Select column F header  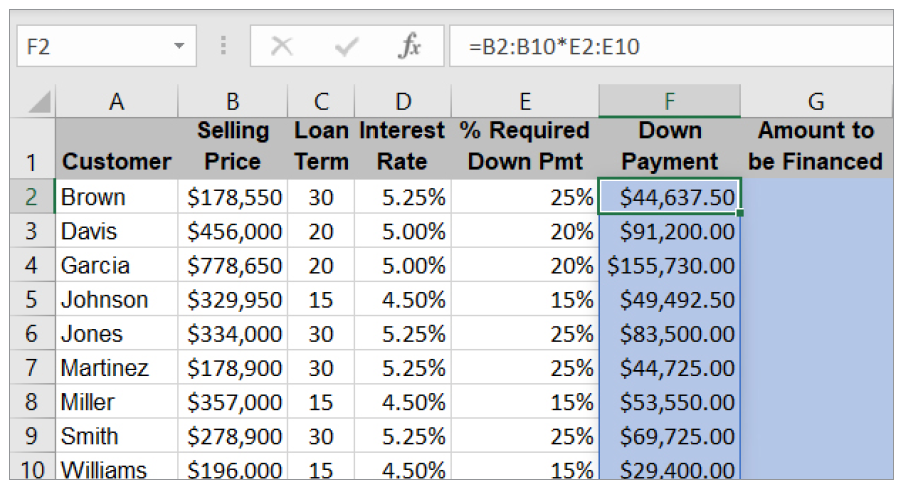(669, 101)
